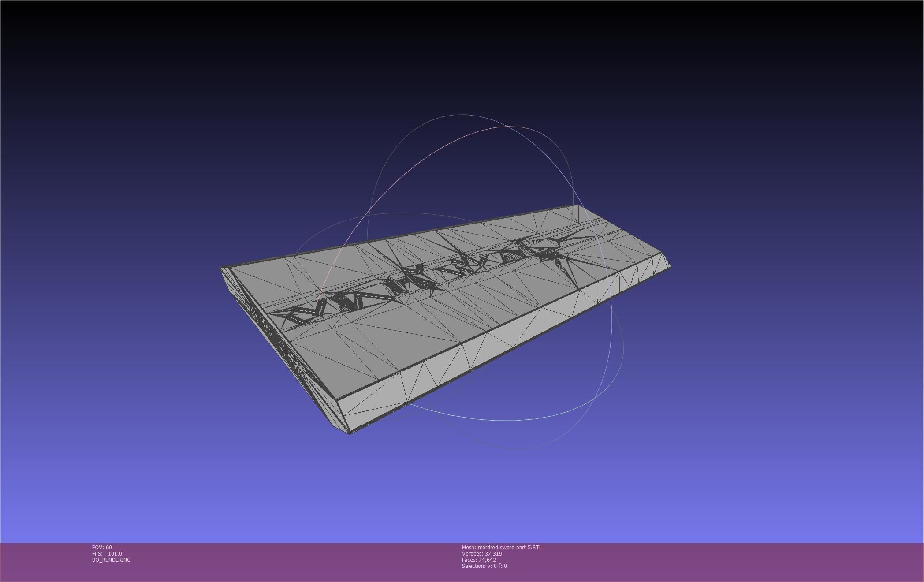This screenshot has width=924, height=582.
Task: Click the Faces: 74,642 text
Action: point(479,560)
